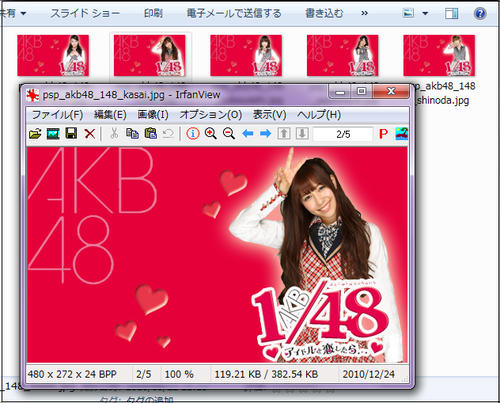Select fourth thumbnail in Explorer window
Viewport: 500px width, 403px height.
(342, 55)
